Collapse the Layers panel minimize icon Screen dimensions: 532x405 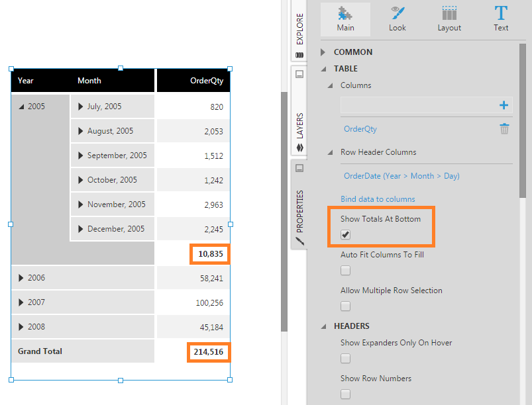click(299, 74)
